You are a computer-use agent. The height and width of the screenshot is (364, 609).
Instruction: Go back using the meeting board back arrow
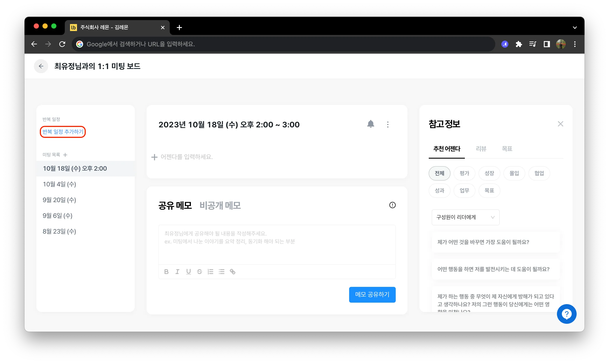pyautogui.click(x=41, y=66)
